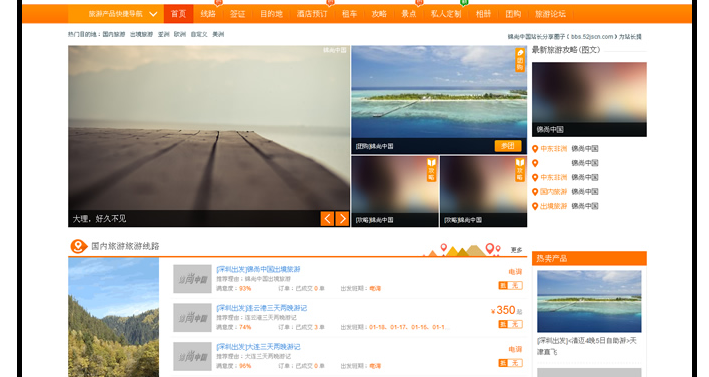Click the small badge under the 350 price
This screenshot has width=709, height=377.
(x=510, y=324)
